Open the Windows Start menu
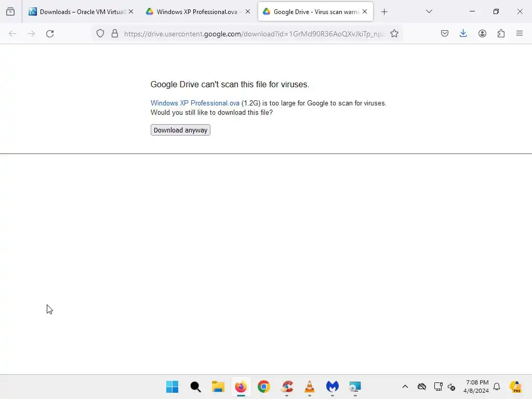This screenshot has height=399, width=532. coord(172,387)
